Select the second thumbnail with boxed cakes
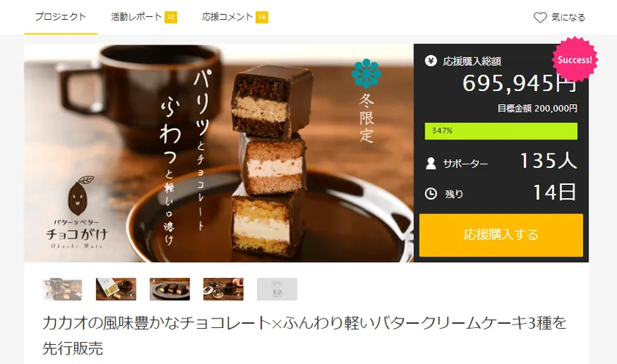 [116, 289]
